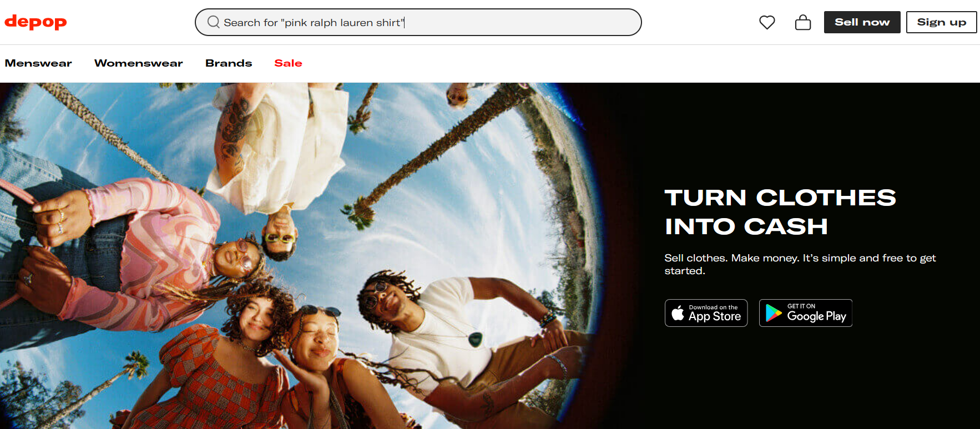The image size is (980, 429).
Task: Open the Womenswear menu
Action: coord(138,63)
